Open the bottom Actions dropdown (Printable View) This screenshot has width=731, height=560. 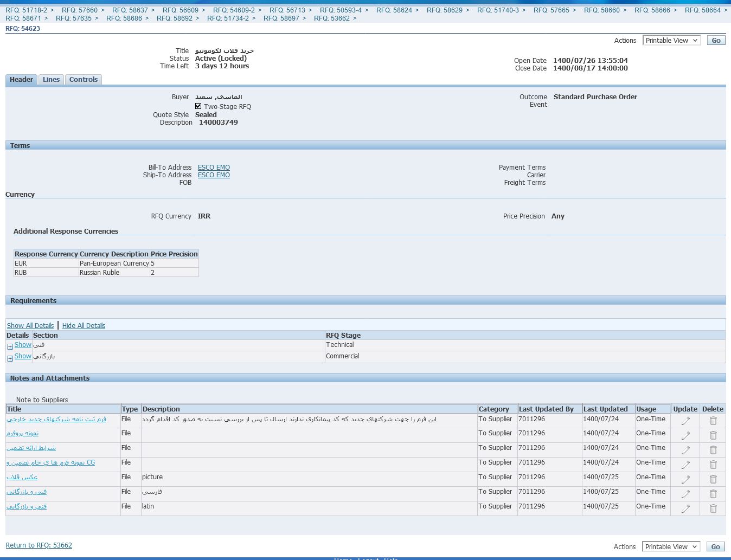point(671,546)
